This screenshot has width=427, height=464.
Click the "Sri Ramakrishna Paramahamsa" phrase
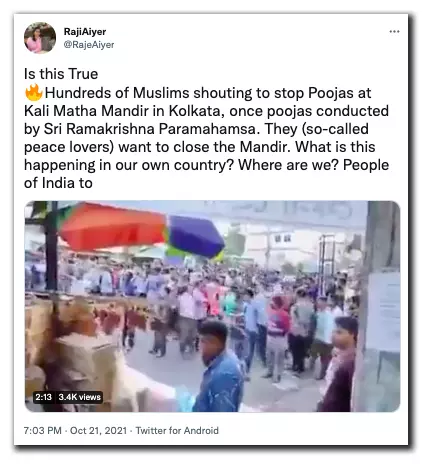[x=152, y=129]
